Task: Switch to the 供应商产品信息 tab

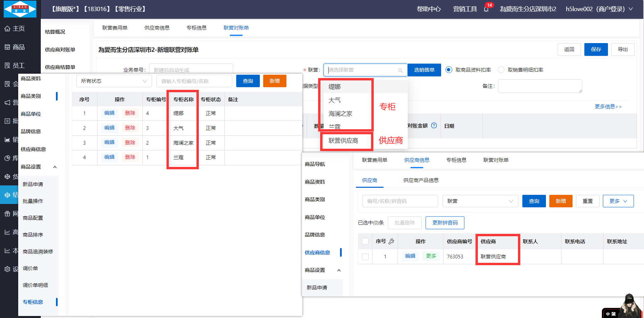Action: 421,180
